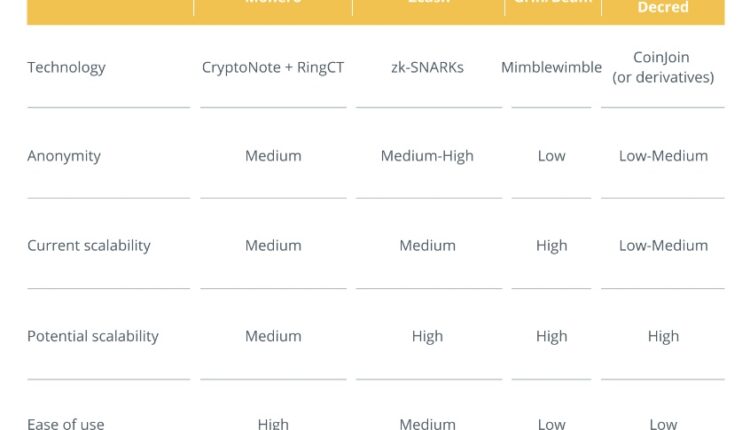
Task: Click the Technology row label
Action: coord(66,68)
